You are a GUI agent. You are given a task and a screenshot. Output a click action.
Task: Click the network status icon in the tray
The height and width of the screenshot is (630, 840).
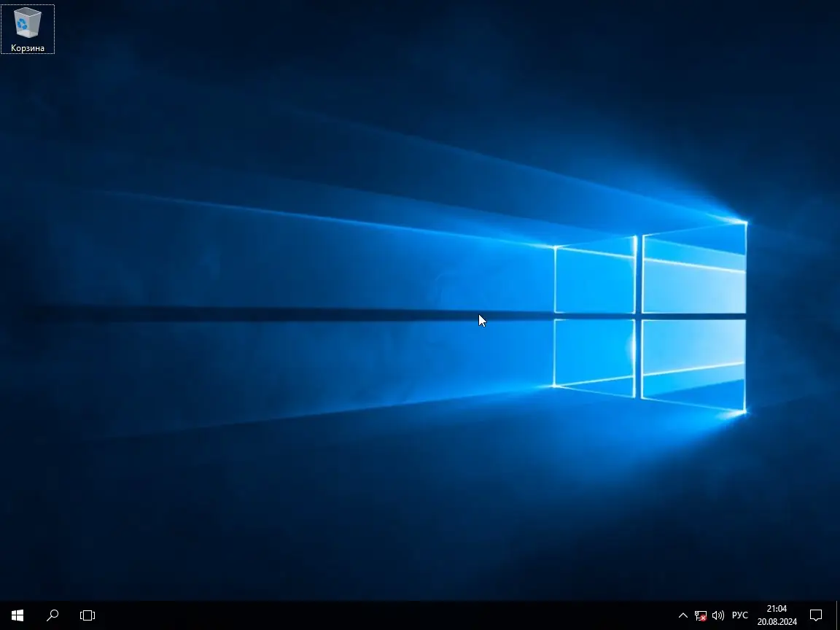point(700,615)
